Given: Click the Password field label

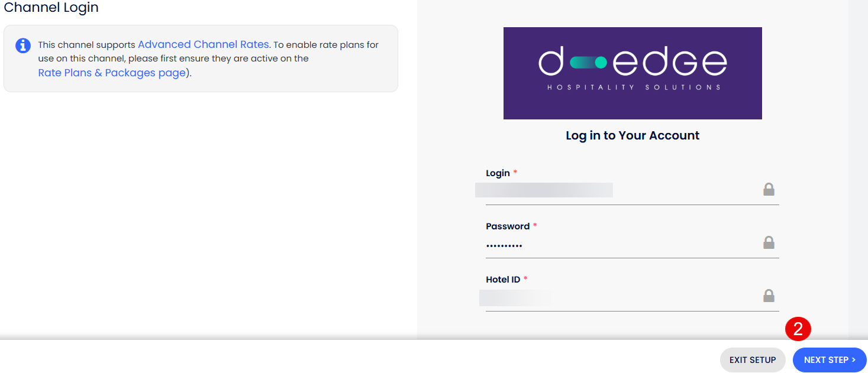Looking at the screenshot, I should [508, 226].
